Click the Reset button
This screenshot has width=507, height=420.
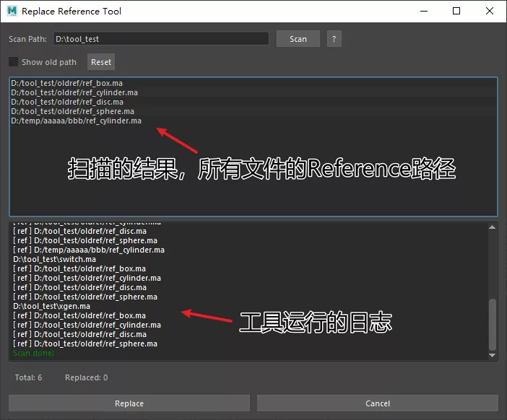(101, 62)
